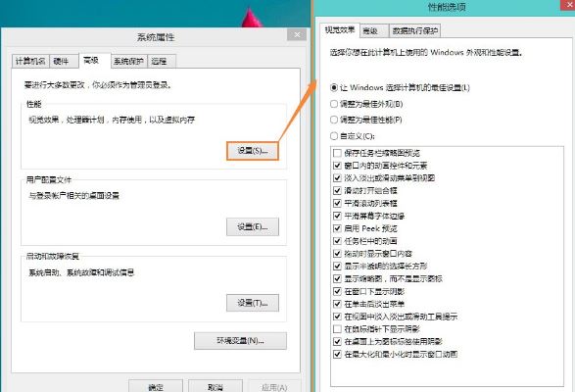
Task: Open 设置(T)... for 启动和故障恢复
Action: pyautogui.click(x=253, y=303)
